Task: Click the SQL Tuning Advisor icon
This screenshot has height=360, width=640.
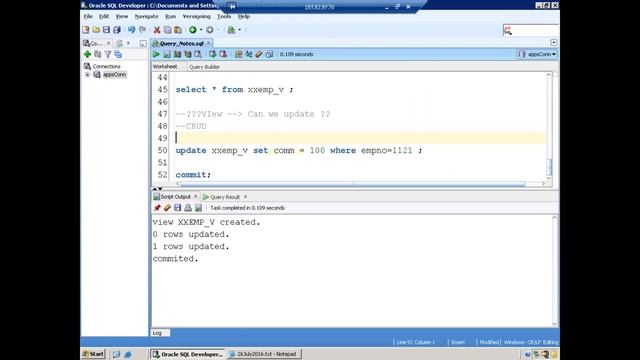Action: [x=198, y=54]
